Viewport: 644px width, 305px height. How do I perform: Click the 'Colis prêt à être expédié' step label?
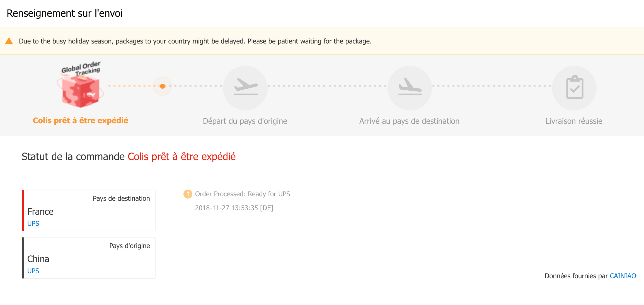click(81, 120)
